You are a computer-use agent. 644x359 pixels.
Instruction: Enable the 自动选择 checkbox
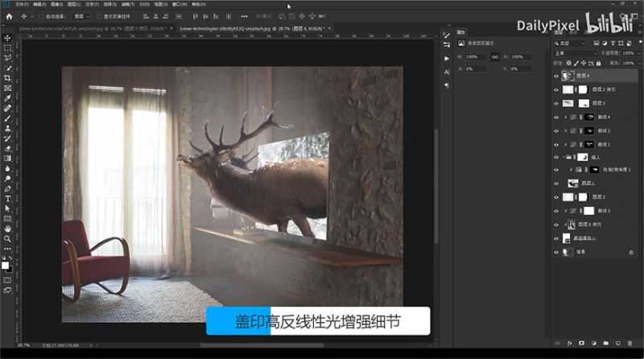point(42,15)
